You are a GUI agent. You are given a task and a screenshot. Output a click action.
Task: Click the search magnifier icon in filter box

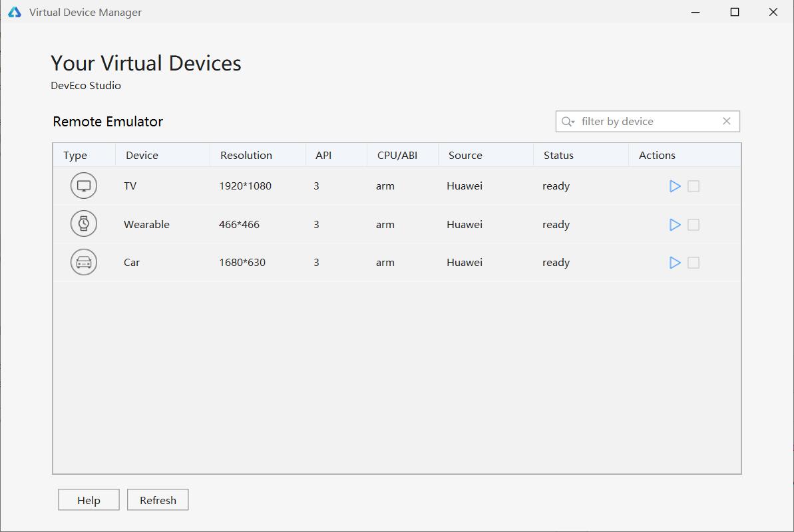[x=568, y=122]
